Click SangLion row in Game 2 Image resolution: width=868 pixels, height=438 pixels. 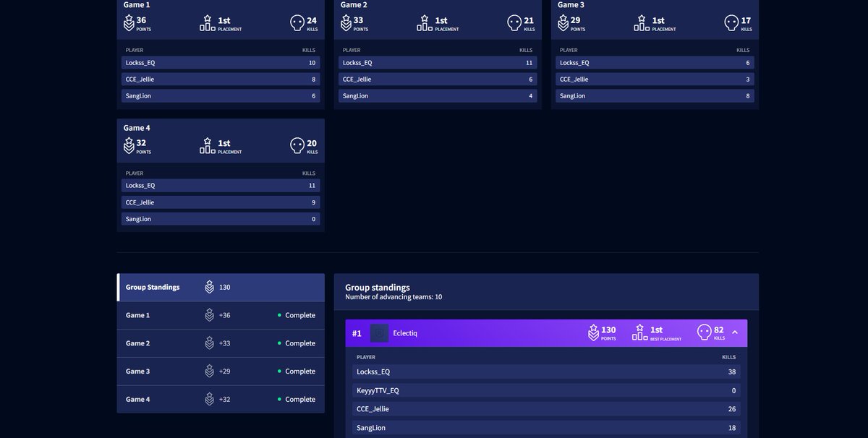(x=438, y=96)
